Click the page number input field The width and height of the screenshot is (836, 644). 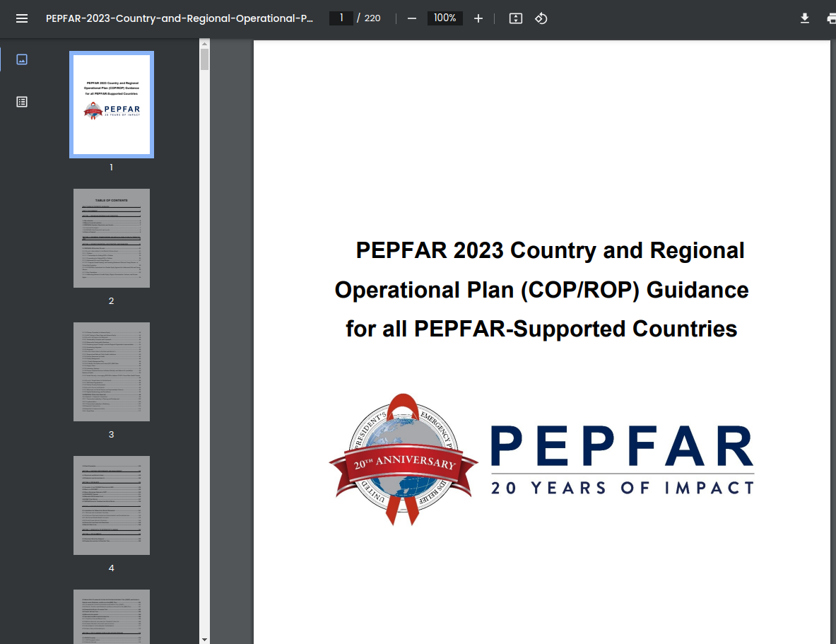click(341, 18)
